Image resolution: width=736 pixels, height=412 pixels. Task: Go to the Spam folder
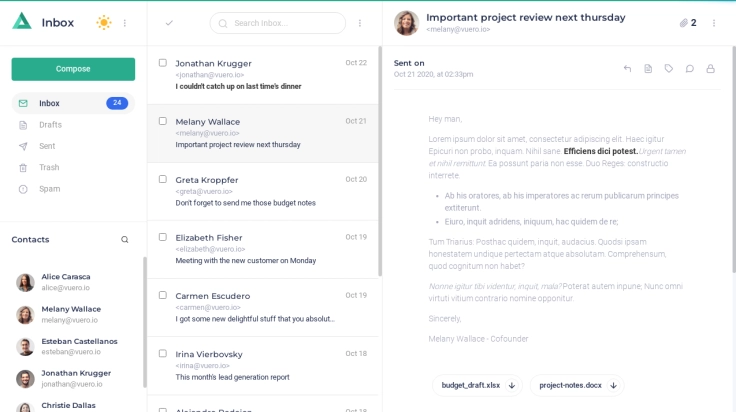click(x=49, y=189)
